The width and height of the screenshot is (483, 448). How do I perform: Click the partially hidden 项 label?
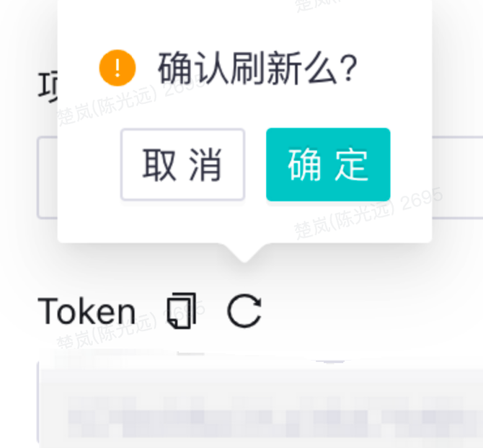48,87
